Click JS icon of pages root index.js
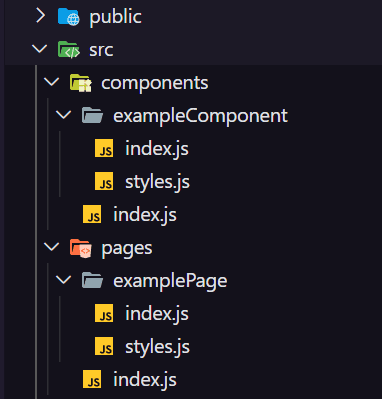The height and width of the screenshot is (399, 382). (92, 379)
